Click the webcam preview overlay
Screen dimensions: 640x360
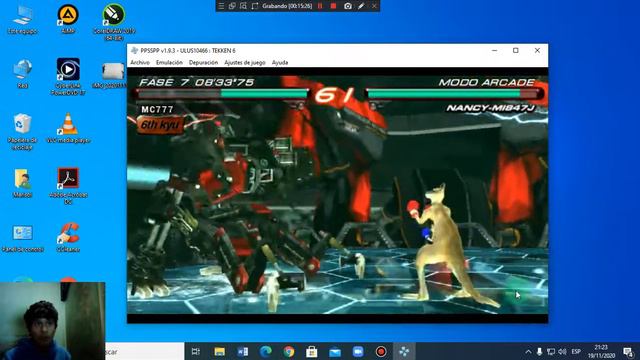point(52,321)
